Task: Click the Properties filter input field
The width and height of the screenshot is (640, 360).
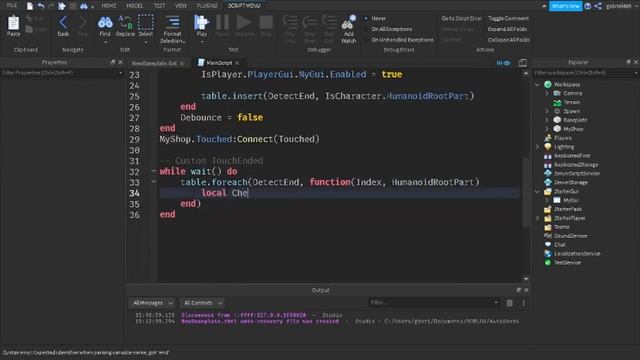Action: pyautogui.click(x=62, y=73)
